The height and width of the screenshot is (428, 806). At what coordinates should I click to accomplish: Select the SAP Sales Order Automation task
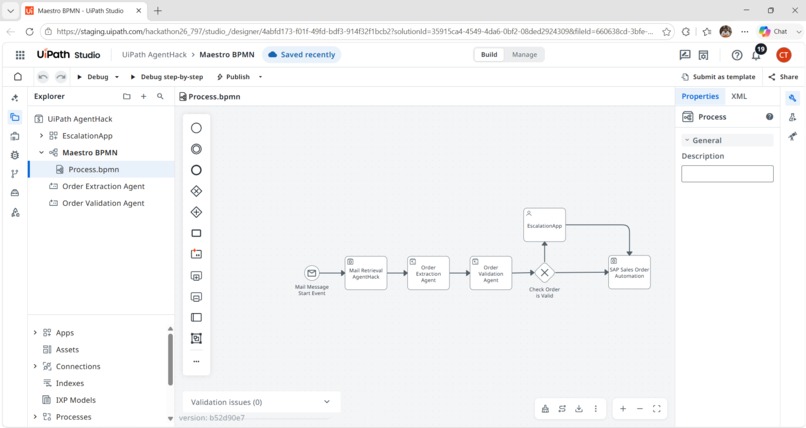(x=629, y=272)
